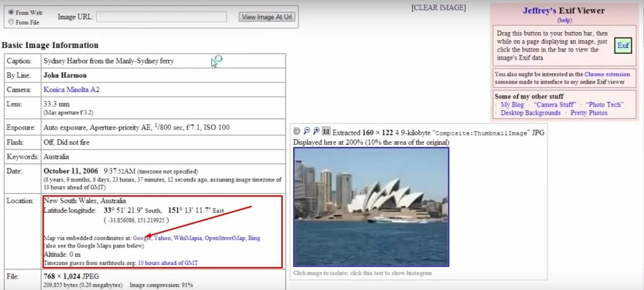Focus the Image URL input field

pyautogui.click(x=161, y=17)
